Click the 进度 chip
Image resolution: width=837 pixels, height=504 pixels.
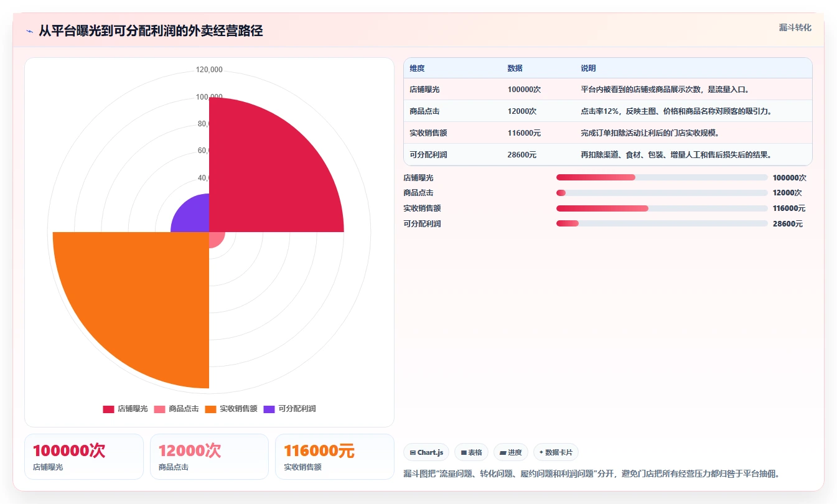pos(510,452)
